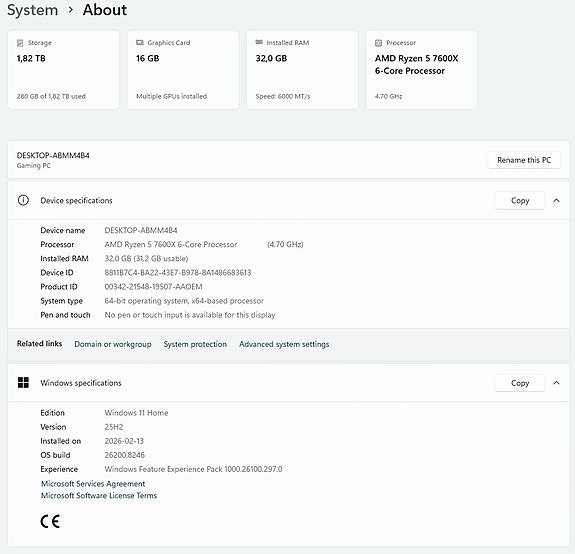This screenshot has height=554, width=575.
Task: Copy the device specifications
Action: (x=520, y=201)
